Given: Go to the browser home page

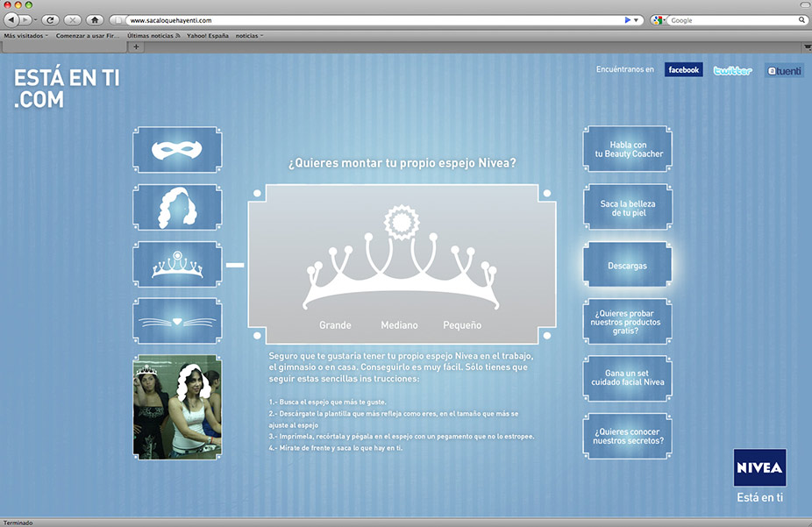Looking at the screenshot, I should click(94, 19).
